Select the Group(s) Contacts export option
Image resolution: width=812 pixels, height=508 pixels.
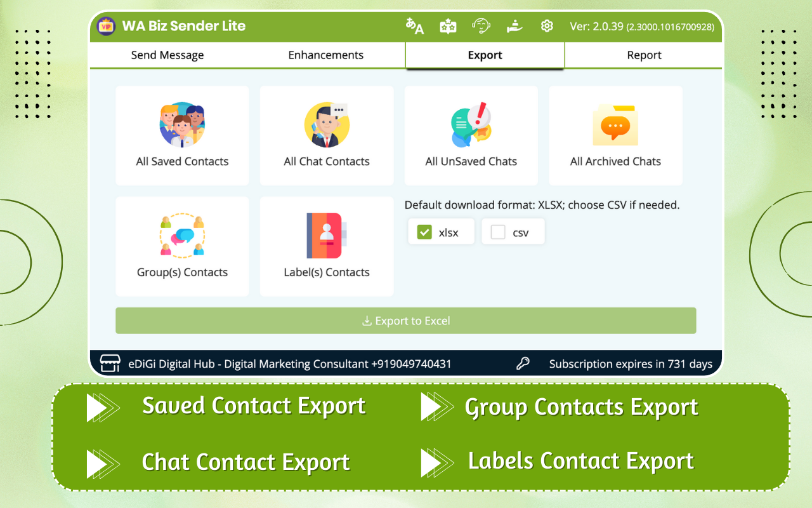pyautogui.click(x=182, y=246)
